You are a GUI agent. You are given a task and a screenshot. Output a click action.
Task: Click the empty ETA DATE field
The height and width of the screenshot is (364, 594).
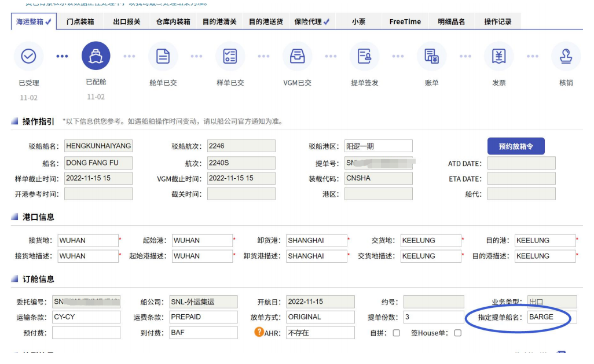tap(522, 178)
